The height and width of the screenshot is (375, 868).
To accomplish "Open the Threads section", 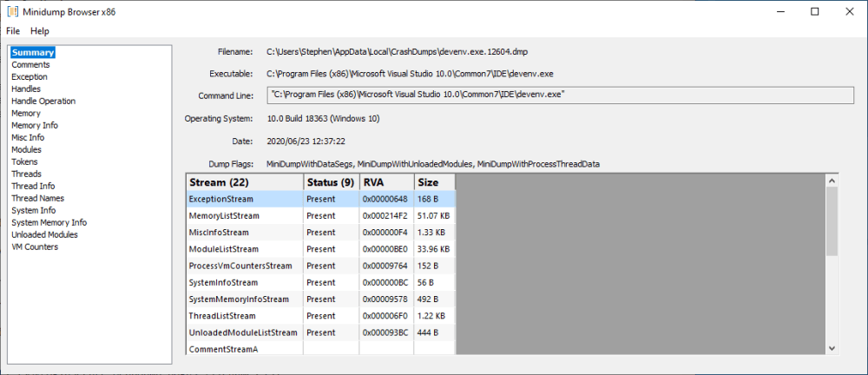I will click(x=26, y=174).
